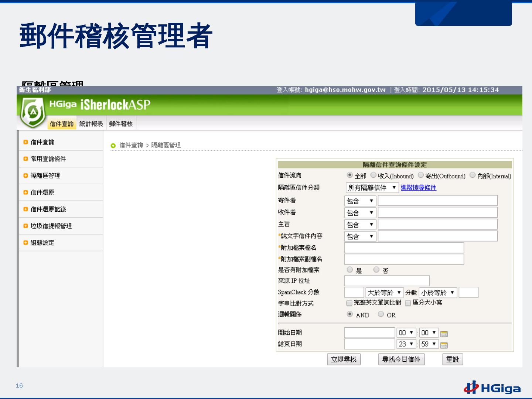Open 寄件者 包含 match dropdown
The image size is (532, 399).
click(360, 201)
